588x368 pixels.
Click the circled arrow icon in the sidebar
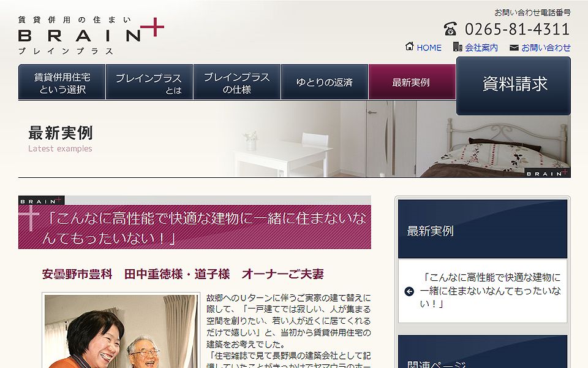click(x=409, y=291)
